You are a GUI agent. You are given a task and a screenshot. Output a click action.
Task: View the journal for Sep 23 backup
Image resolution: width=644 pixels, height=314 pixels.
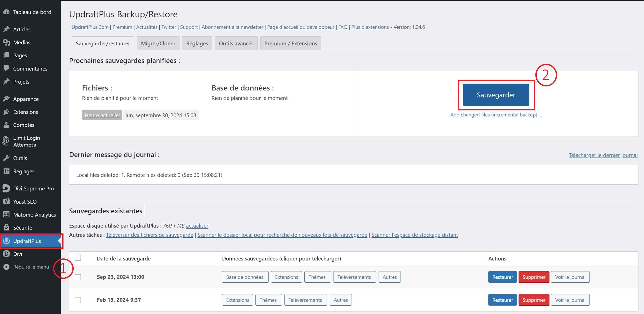coord(570,277)
